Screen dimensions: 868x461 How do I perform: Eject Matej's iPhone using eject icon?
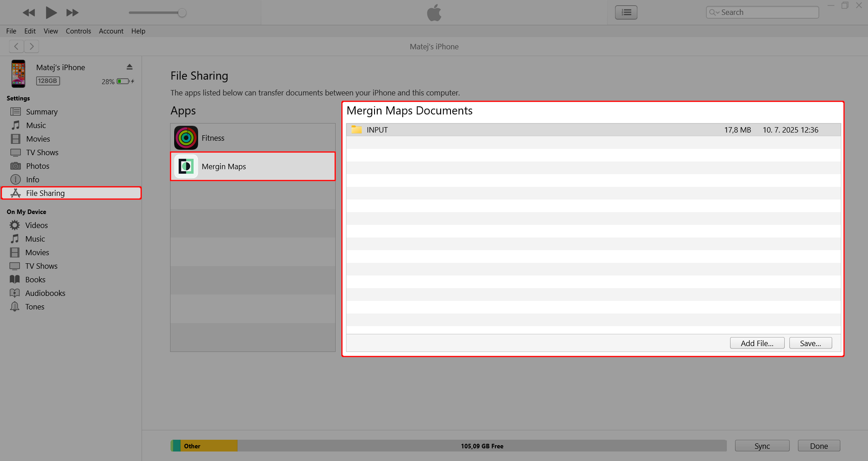[129, 67]
